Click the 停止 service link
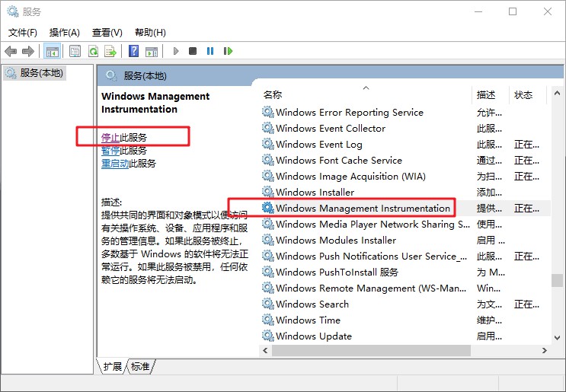This screenshot has height=392, width=566. pos(110,138)
